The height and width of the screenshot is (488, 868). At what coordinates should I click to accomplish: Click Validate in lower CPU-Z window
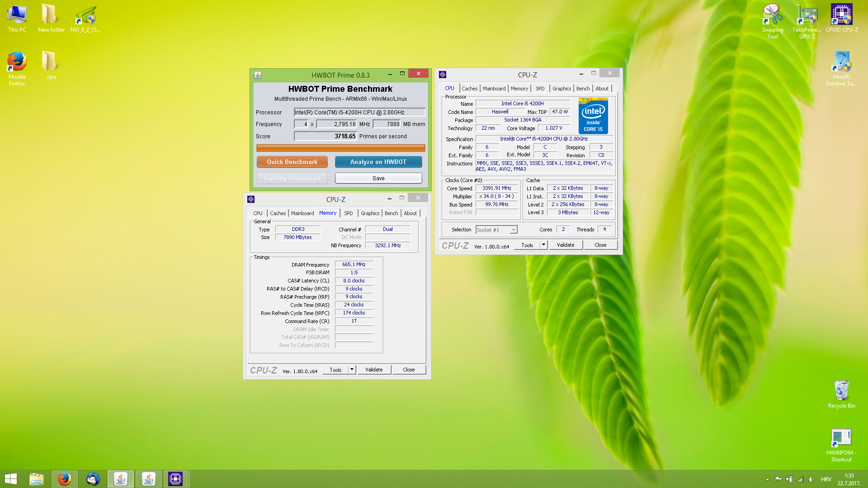pos(374,370)
